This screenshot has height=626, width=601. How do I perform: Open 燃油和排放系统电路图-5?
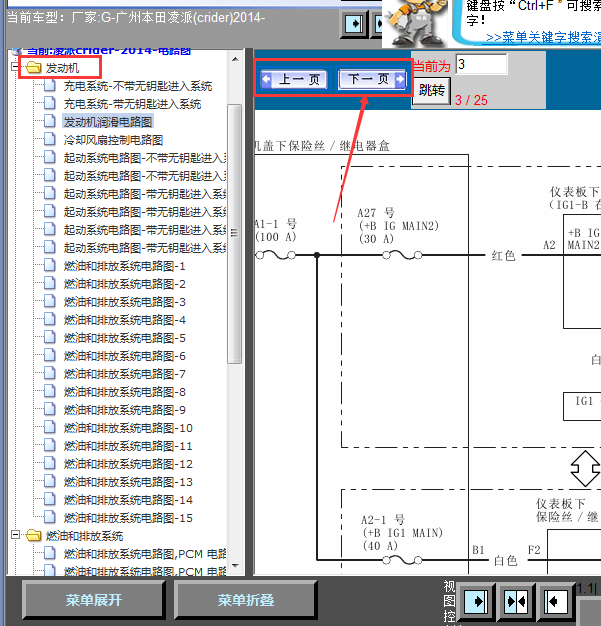pyautogui.click(x=125, y=338)
